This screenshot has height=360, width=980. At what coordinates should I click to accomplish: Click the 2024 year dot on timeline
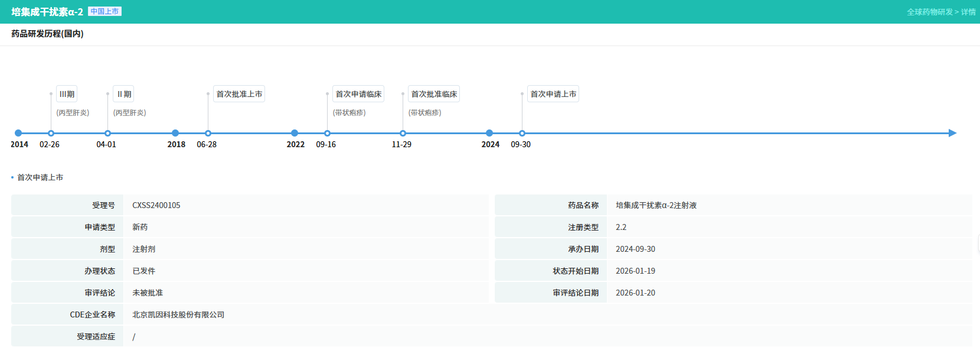[x=489, y=133]
